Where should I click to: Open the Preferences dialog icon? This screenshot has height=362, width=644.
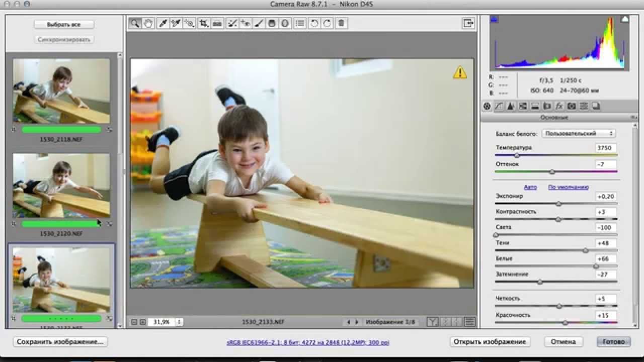click(300, 23)
